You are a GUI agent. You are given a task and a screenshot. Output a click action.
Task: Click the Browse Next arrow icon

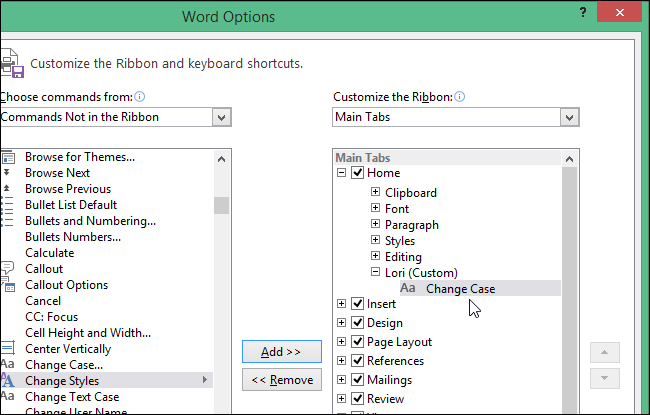click(x=7, y=172)
